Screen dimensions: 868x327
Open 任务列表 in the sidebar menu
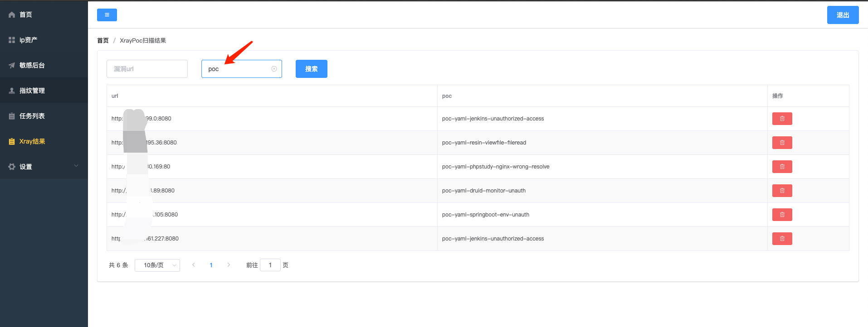pyautogui.click(x=44, y=116)
